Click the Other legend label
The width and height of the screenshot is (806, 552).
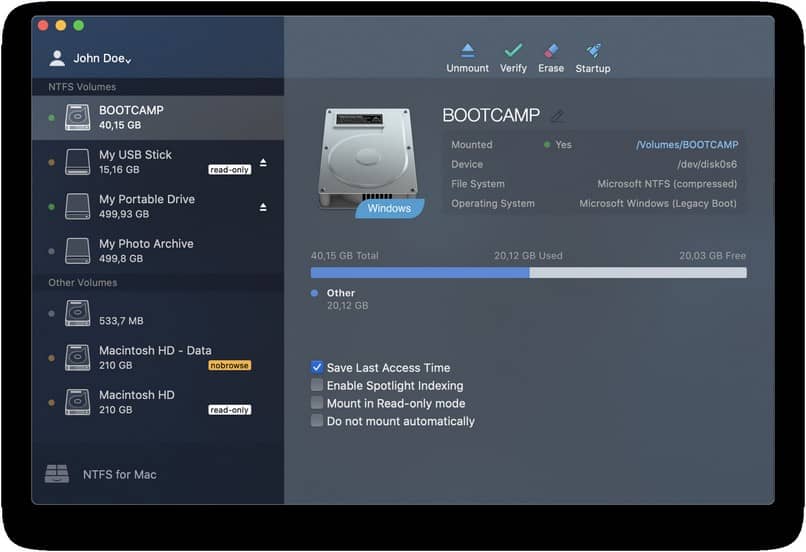(x=341, y=293)
